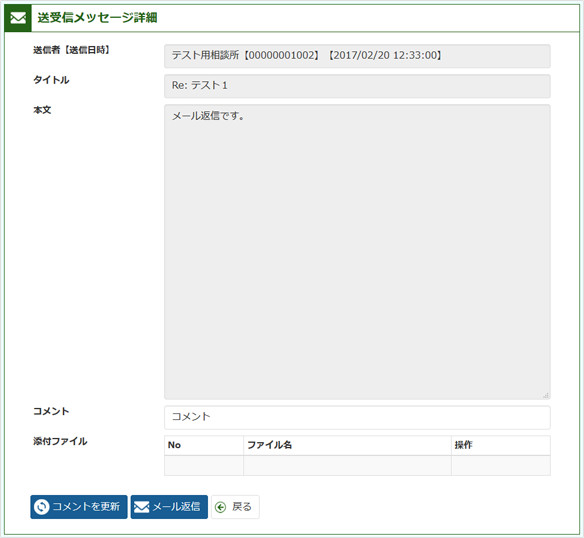This screenshot has height=538, width=584.
Task: Click the コメント field label
Action: click(51, 411)
